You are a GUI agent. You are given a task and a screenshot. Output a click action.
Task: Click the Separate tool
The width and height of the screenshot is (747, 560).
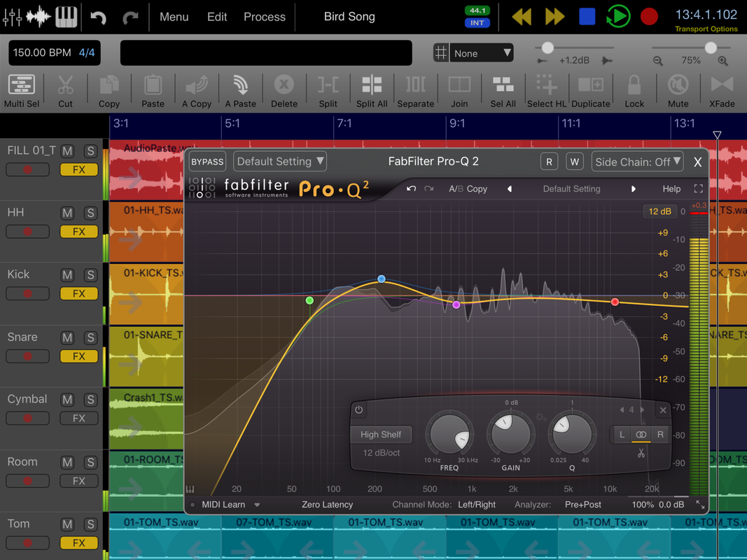click(415, 92)
